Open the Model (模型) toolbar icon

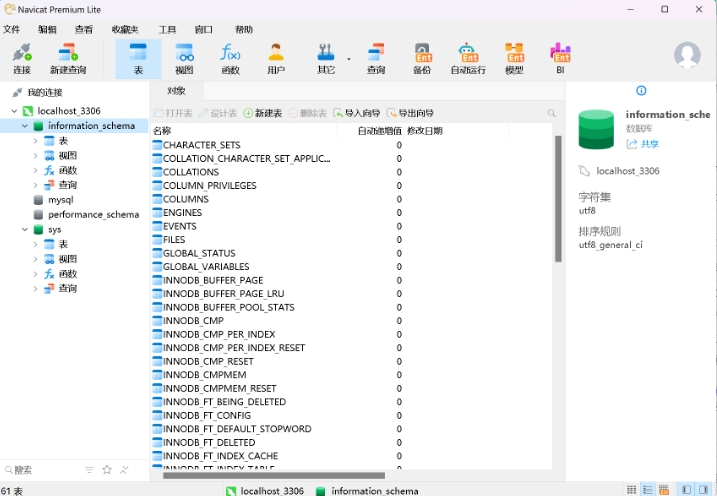click(x=514, y=58)
